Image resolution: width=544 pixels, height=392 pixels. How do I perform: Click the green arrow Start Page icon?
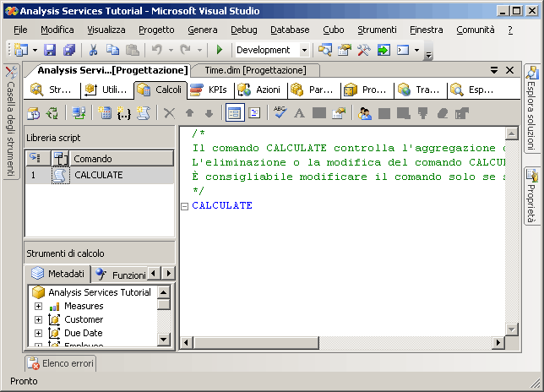tap(384, 50)
